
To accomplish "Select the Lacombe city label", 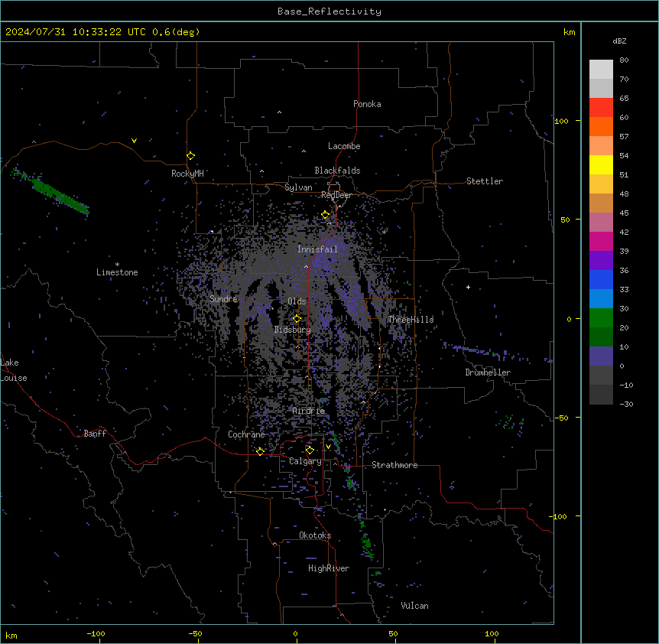I will point(344,146).
